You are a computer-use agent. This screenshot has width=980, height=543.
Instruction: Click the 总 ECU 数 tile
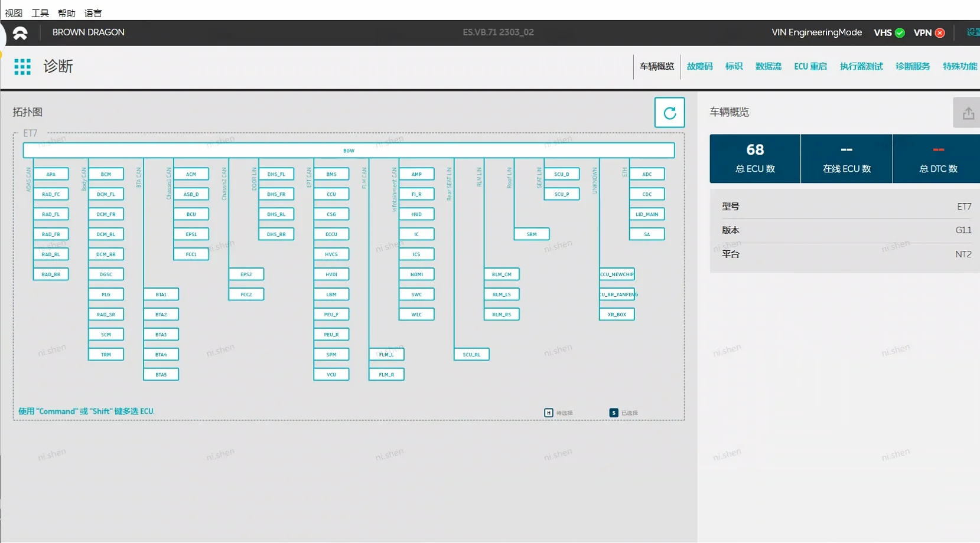point(755,159)
